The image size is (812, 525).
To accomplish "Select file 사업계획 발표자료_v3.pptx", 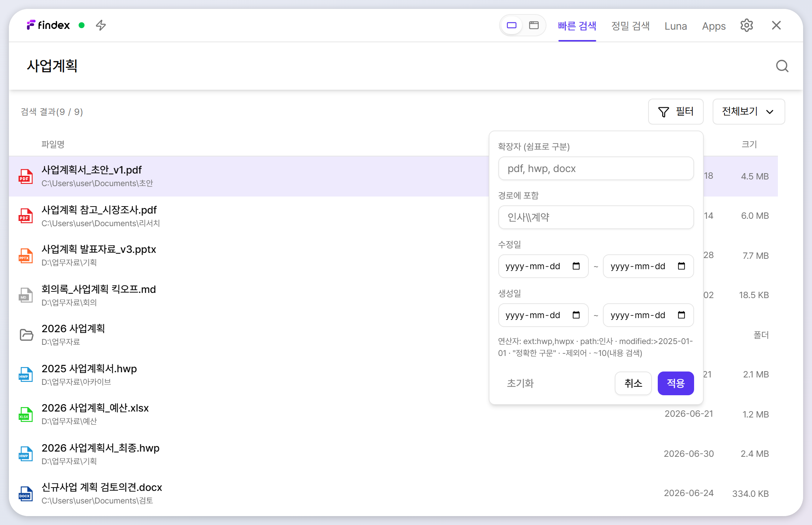I will 99,249.
